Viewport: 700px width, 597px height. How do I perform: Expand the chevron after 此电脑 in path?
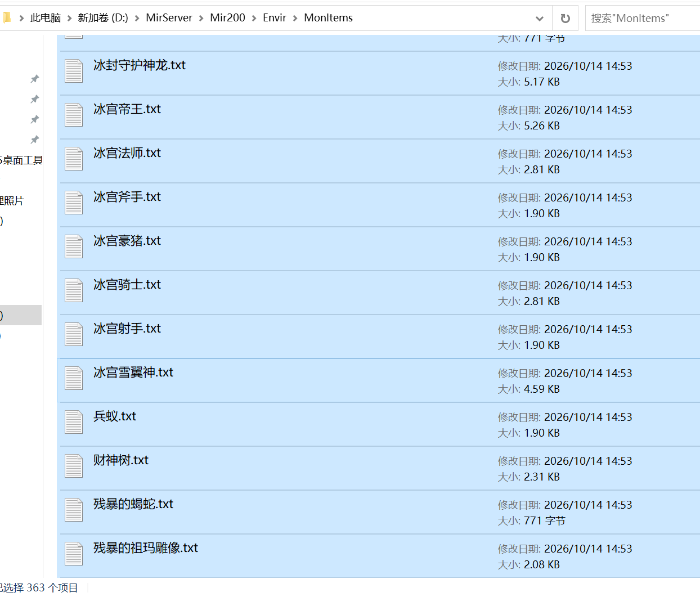(x=70, y=18)
